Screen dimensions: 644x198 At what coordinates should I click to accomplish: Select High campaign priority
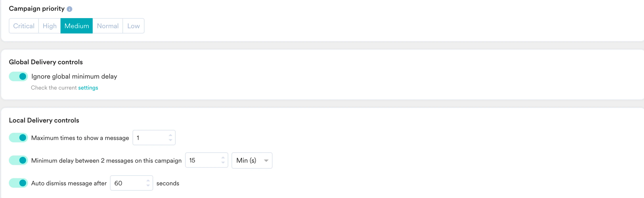tap(50, 26)
